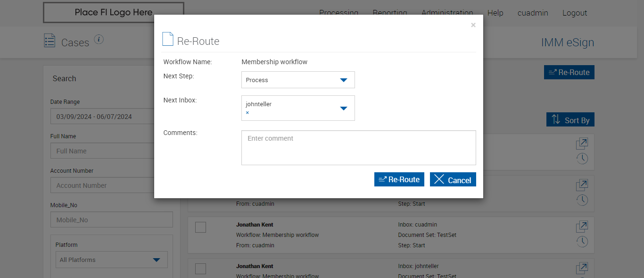Focus the Enter comment text area
Viewport: 644px width, 278px height.
click(x=358, y=148)
